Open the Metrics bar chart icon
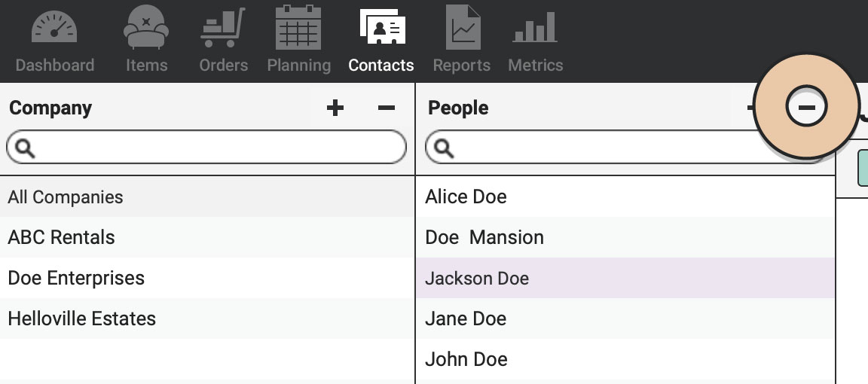The height and width of the screenshot is (384, 868). [x=535, y=28]
